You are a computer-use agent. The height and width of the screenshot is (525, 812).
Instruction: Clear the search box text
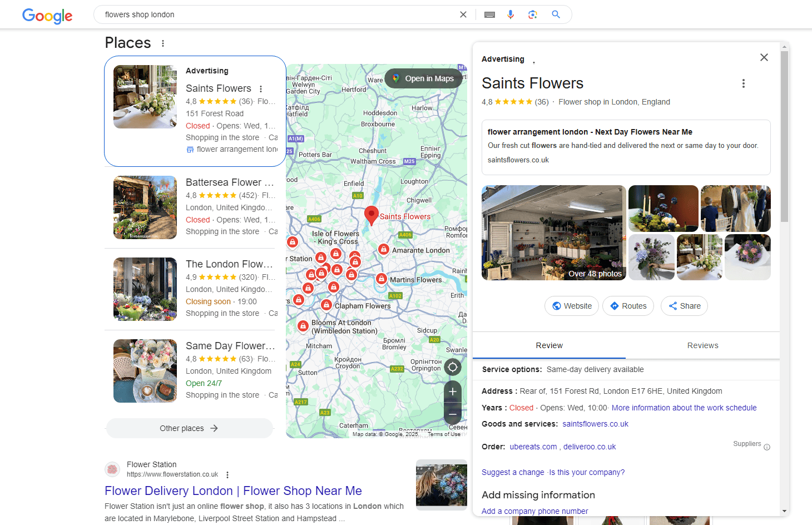pyautogui.click(x=463, y=14)
